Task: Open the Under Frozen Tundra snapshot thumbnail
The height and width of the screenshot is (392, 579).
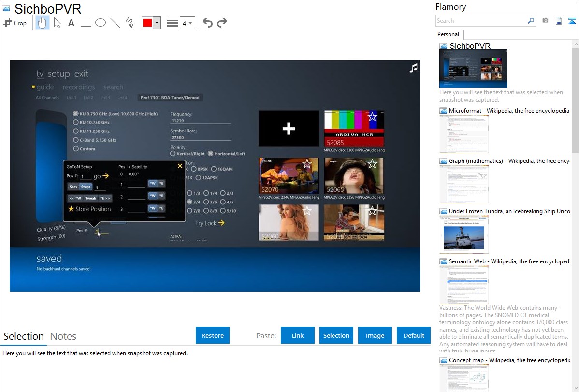Action: [463, 234]
